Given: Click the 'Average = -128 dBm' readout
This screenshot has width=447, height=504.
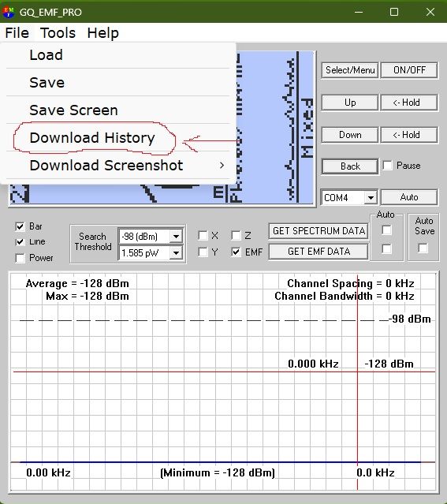Looking at the screenshot, I should (x=77, y=283).
